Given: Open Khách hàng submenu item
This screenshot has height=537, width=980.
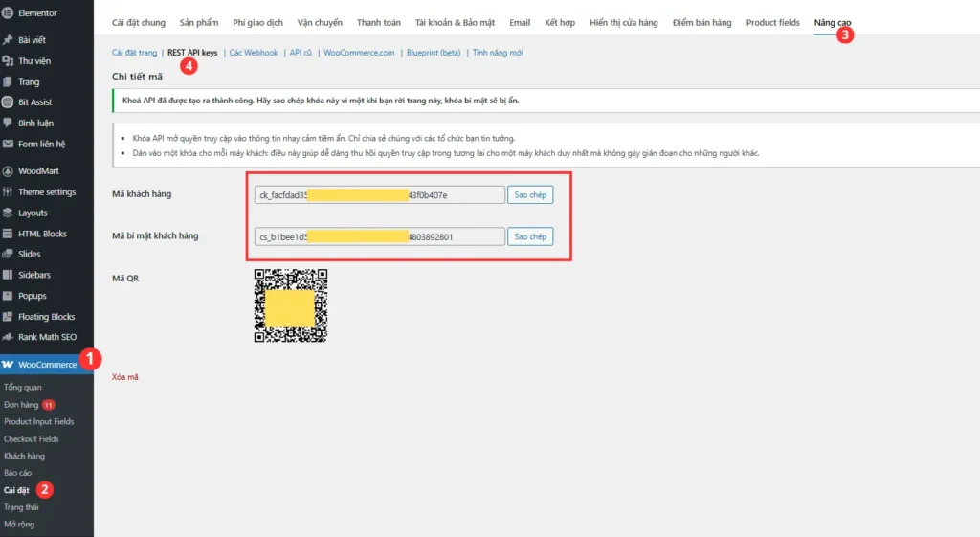Looking at the screenshot, I should click(24, 457).
